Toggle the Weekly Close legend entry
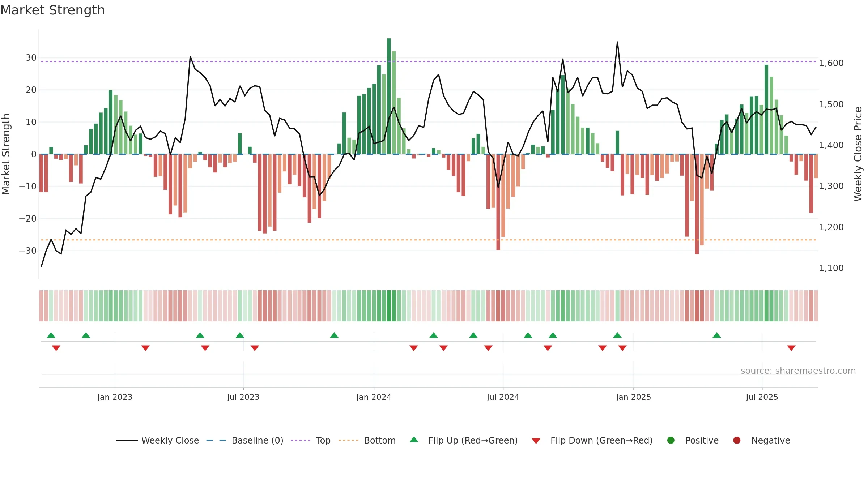This screenshot has height=488, width=868. (157, 440)
